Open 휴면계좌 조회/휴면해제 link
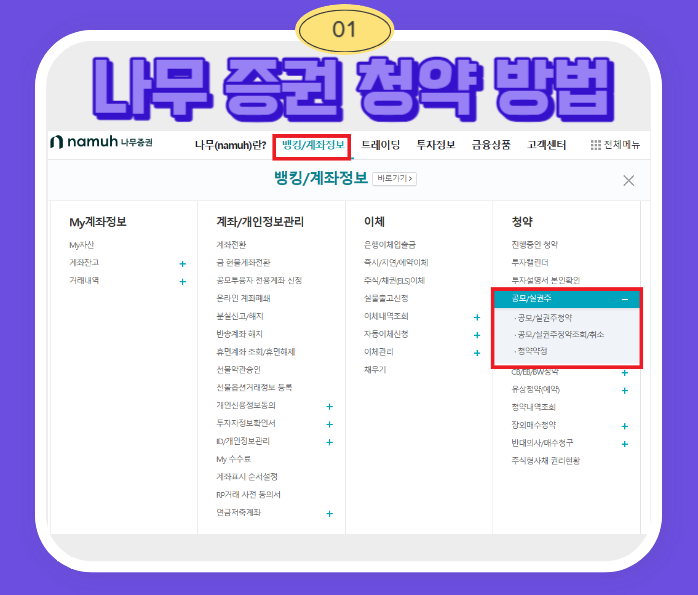The image size is (698, 595). pyautogui.click(x=256, y=352)
